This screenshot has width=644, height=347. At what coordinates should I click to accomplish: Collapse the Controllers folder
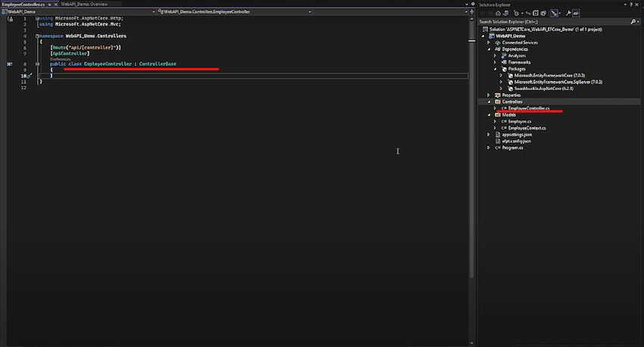(489, 102)
